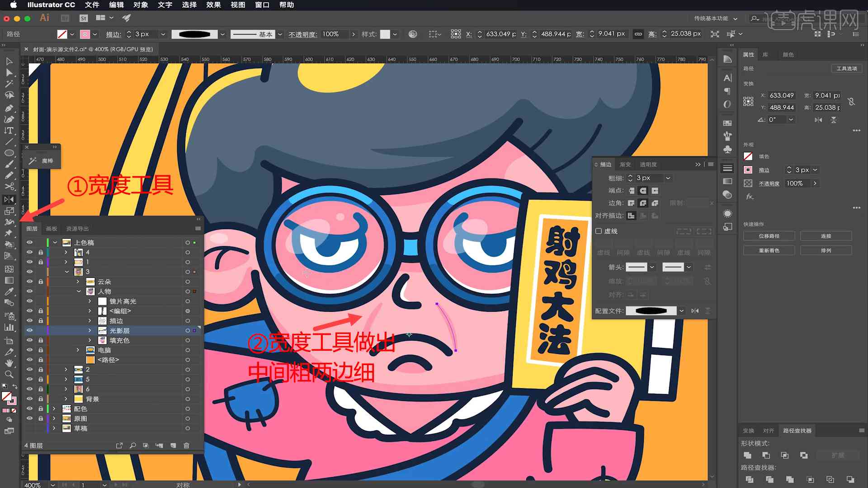Hide the 背景 layer
The height and width of the screenshot is (488, 868).
29,399
